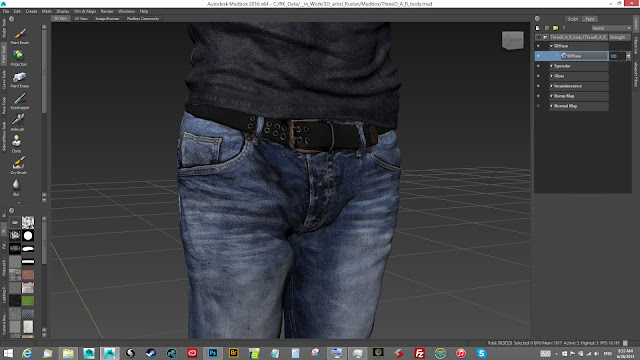
Task: Select the green grass stamp thumbnail
Action: (x=28, y=301)
